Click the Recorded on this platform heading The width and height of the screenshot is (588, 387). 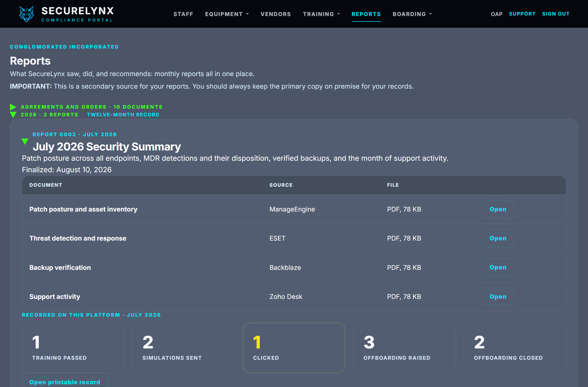[91, 315]
